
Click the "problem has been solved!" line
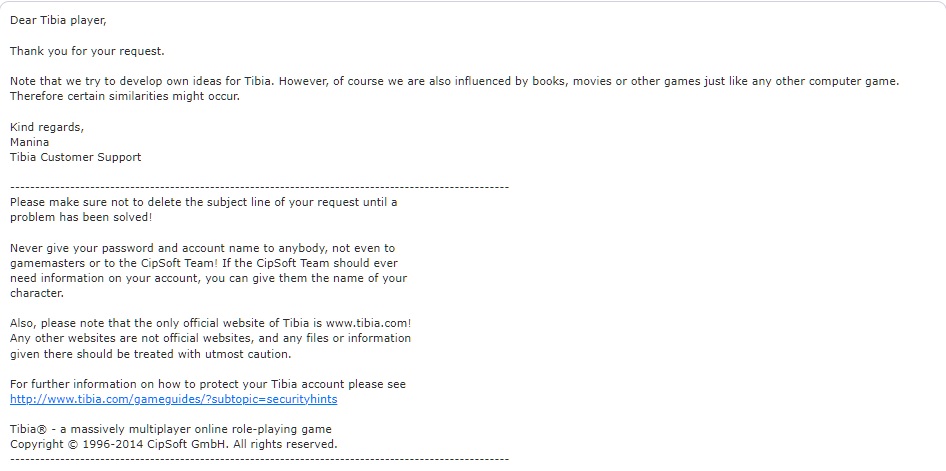81,217
